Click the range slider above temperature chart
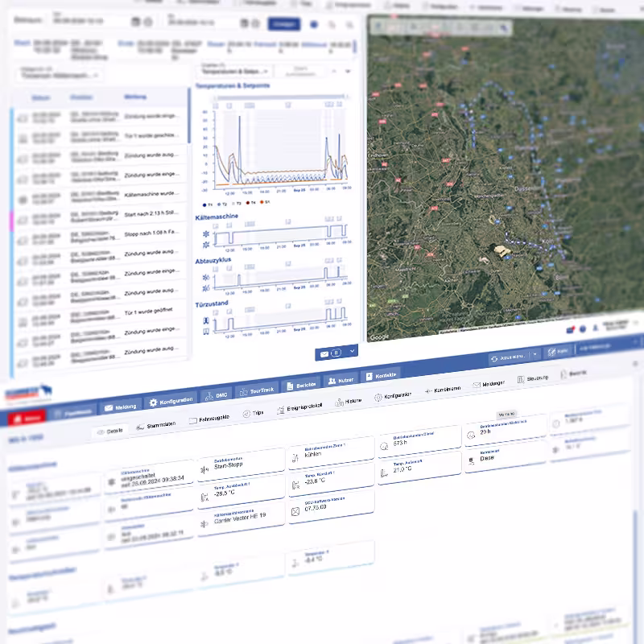This screenshot has height=644, width=644. (281, 97)
